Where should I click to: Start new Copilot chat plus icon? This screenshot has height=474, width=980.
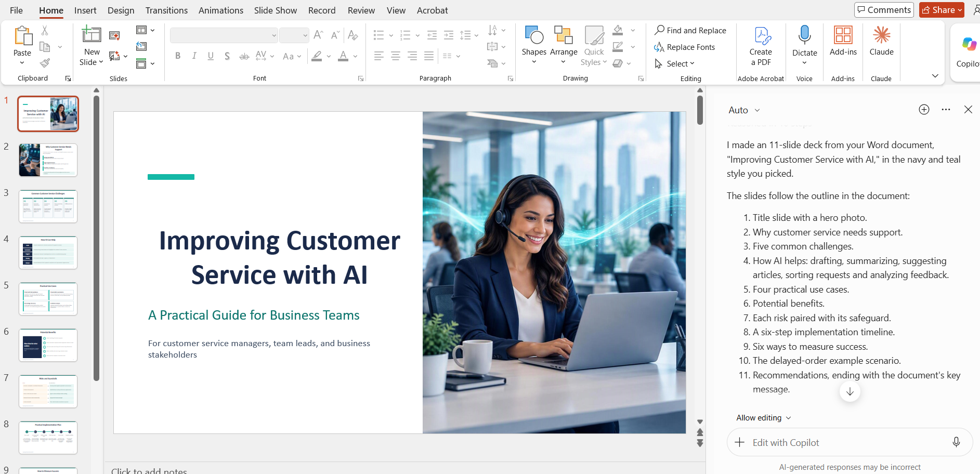pos(924,110)
